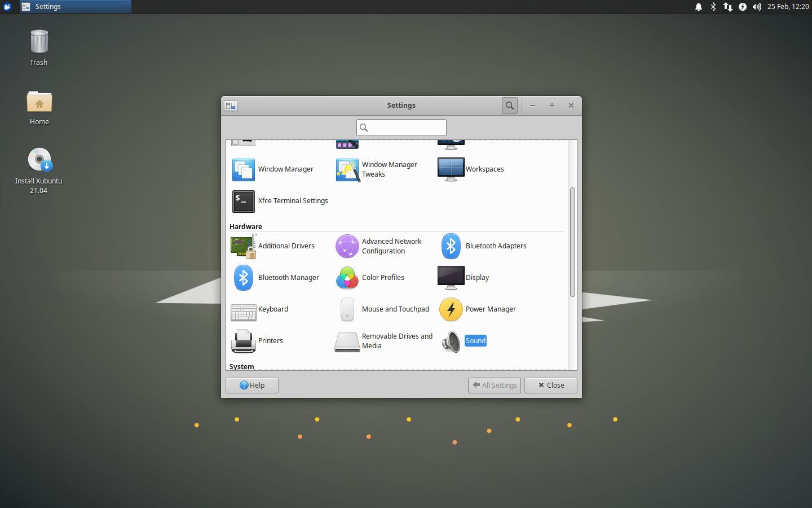812x508 pixels.
Task: Click inside the settings search field
Action: (x=401, y=128)
